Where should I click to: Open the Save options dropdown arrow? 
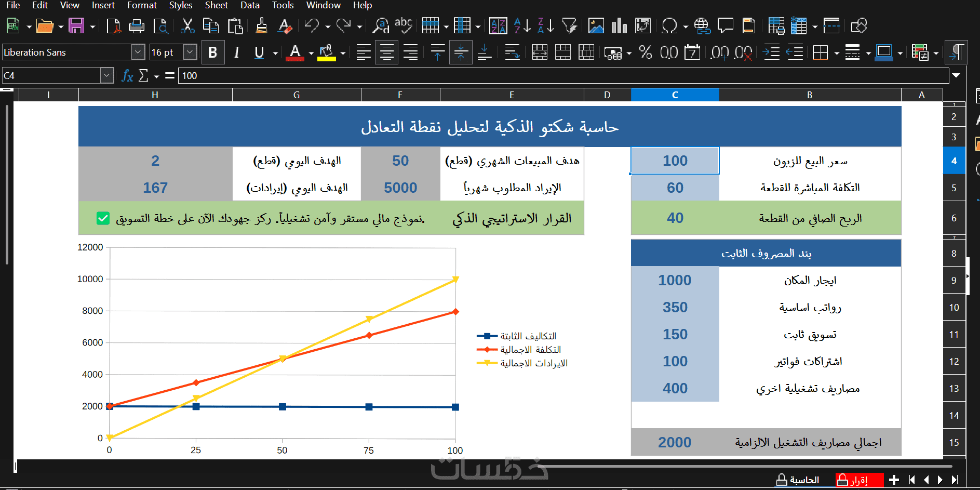click(92, 26)
